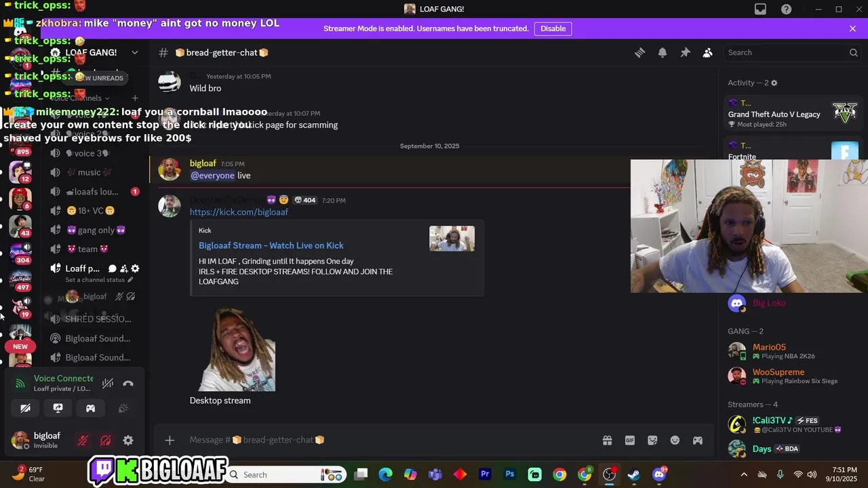The height and width of the screenshot is (488, 868).
Task: Open Microsoft Edge from taskbar
Action: pos(385,474)
